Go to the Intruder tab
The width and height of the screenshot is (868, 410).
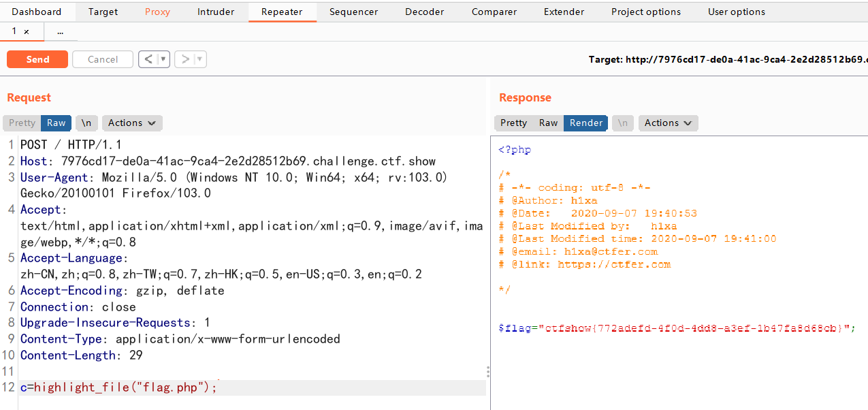point(216,12)
